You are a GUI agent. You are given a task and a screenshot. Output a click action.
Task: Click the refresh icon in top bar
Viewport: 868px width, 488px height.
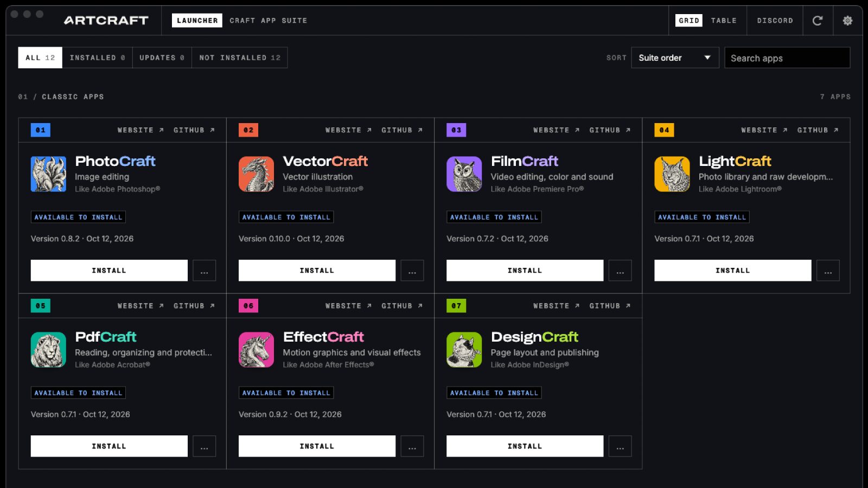click(818, 21)
